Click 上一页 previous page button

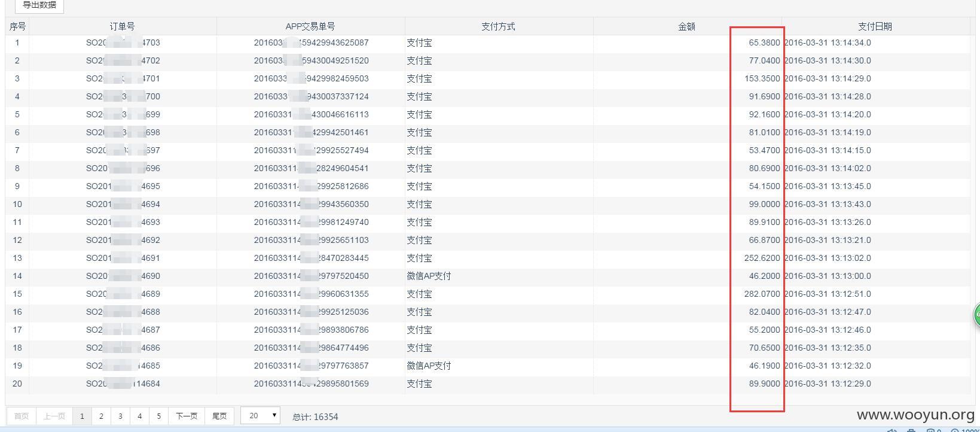[54, 416]
